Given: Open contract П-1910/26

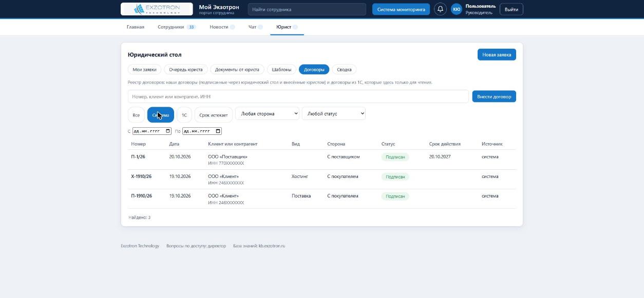Looking at the screenshot, I should [142, 196].
